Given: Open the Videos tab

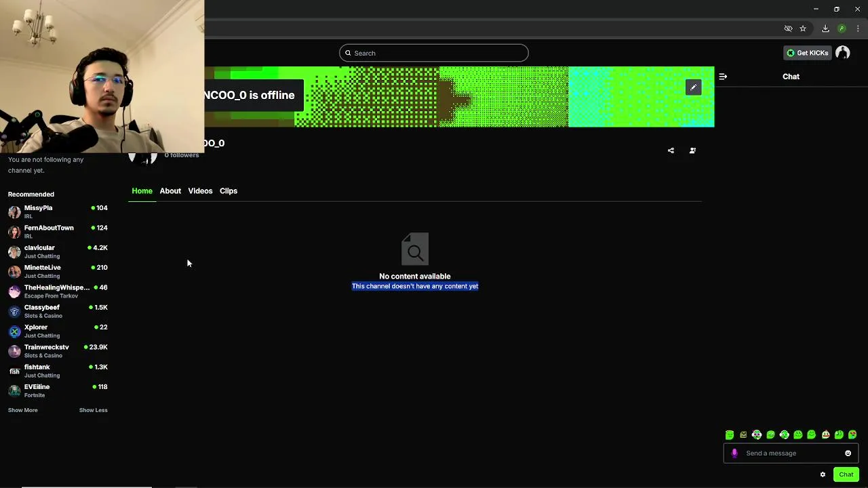Looking at the screenshot, I should pos(200,191).
